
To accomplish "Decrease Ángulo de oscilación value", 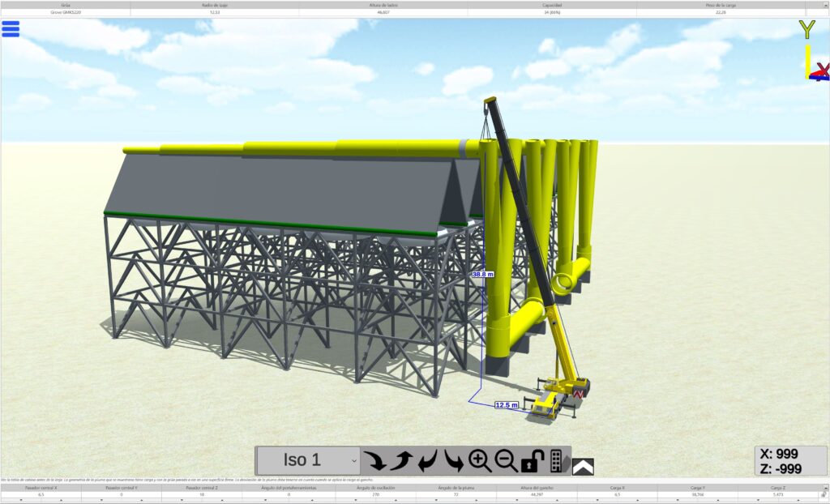I will [356, 500].
